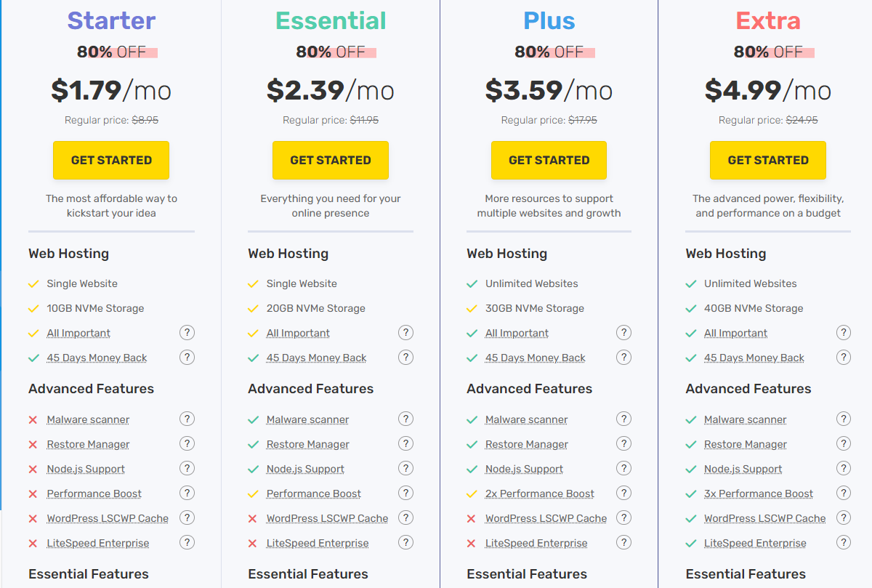This screenshot has height=588, width=872.
Task: Click the Node.js Support link in Starter
Action: (x=85, y=468)
